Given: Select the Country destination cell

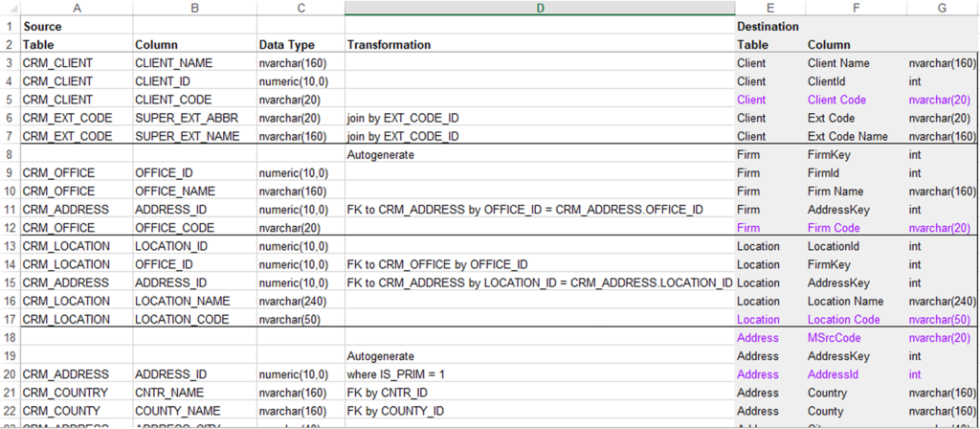Looking at the screenshot, I should point(856,393).
